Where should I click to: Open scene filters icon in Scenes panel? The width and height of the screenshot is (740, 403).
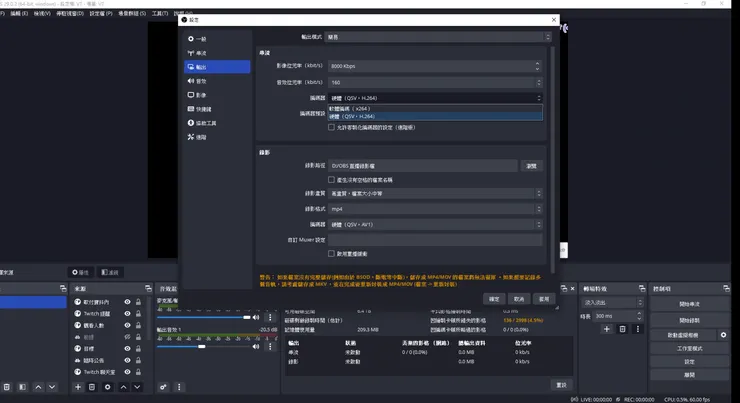click(x=22, y=387)
